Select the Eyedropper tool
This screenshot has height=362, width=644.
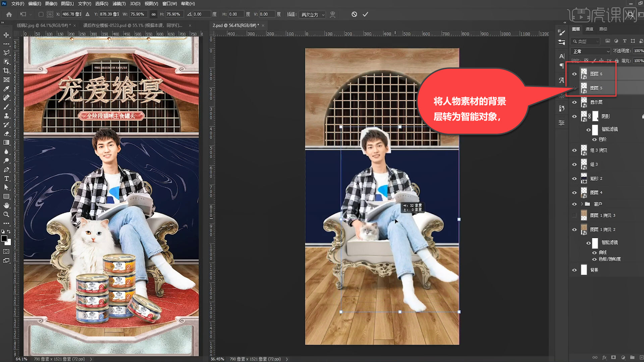(6, 89)
